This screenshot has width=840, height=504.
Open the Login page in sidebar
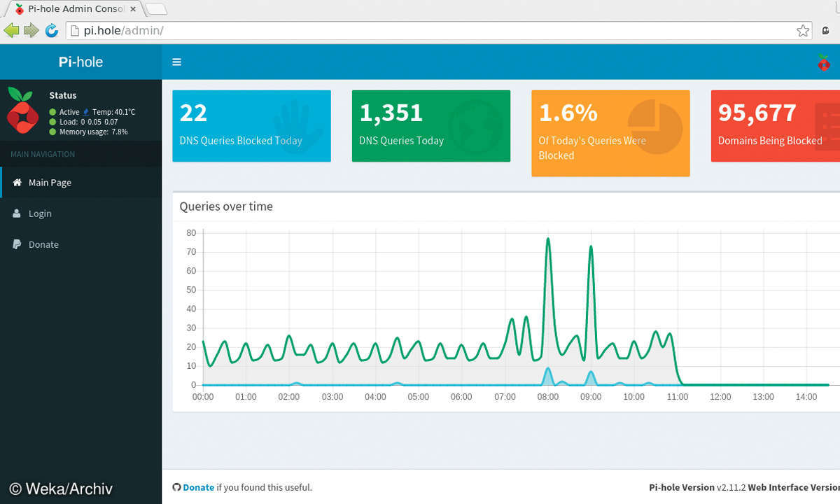[80, 213]
